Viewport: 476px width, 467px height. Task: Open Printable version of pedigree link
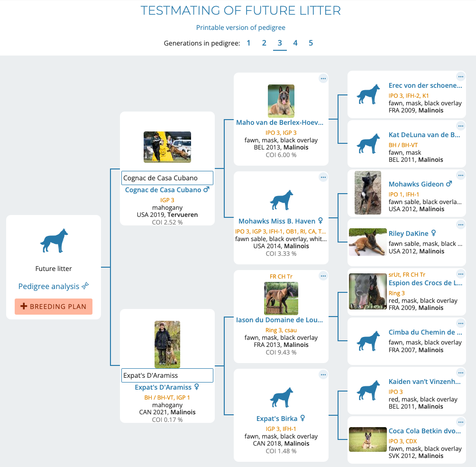point(241,28)
